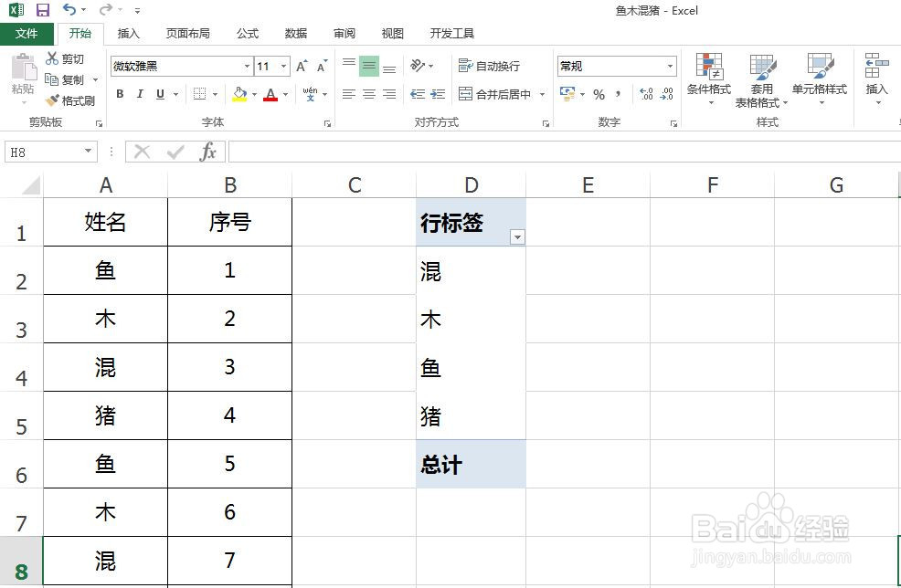Image resolution: width=901 pixels, height=588 pixels.
Task: Open 条件格式 conditional formatting
Action: pos(709,79)
